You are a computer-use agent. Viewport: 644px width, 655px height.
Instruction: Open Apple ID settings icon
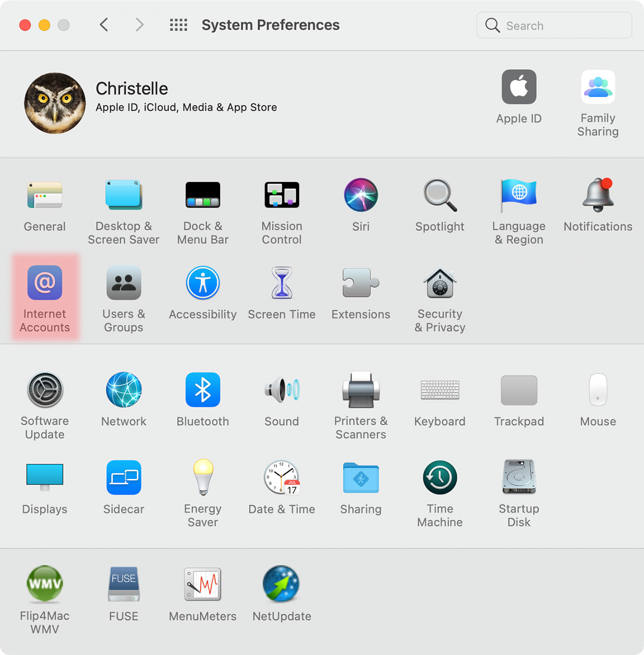(x=519, y=87)
